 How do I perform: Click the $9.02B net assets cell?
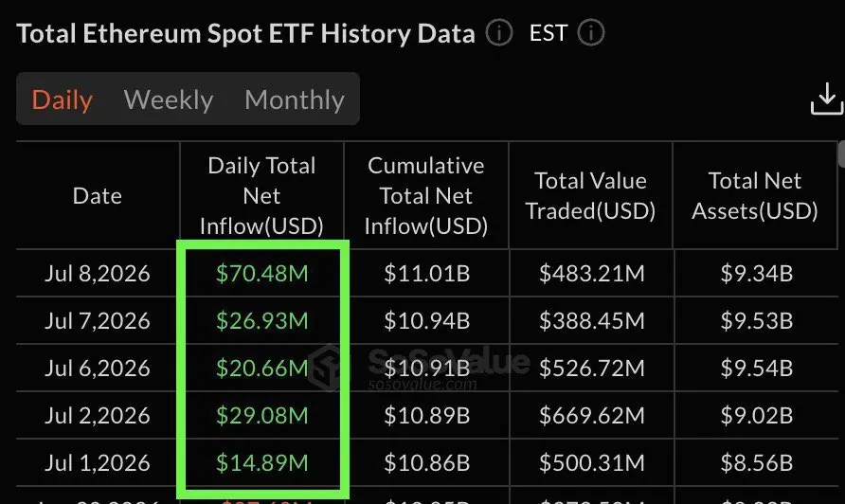(757, 416)
